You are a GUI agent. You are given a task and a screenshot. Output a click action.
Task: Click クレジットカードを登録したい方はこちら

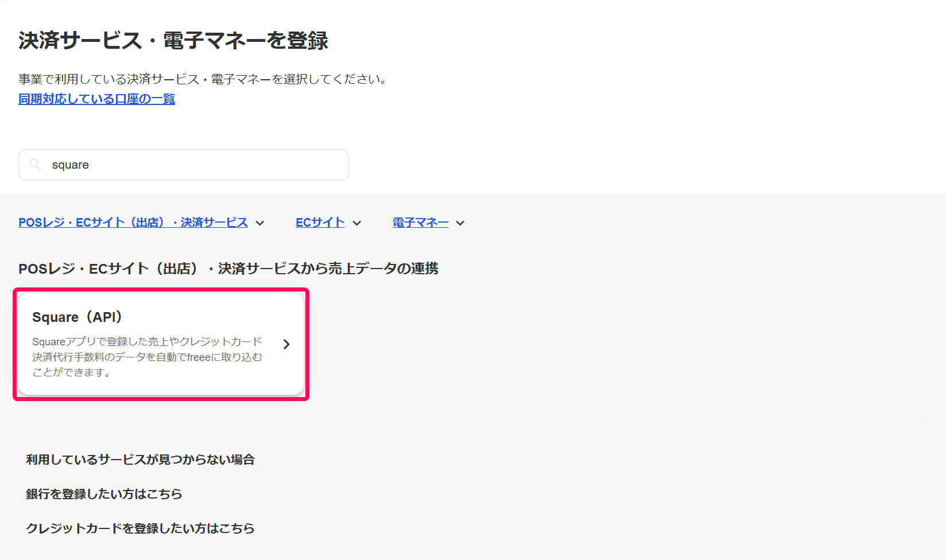(140, 528)
